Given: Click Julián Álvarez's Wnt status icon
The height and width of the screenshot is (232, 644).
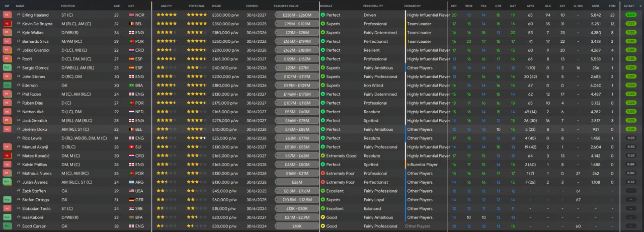Looking at the screenshot, I should 7,182.
